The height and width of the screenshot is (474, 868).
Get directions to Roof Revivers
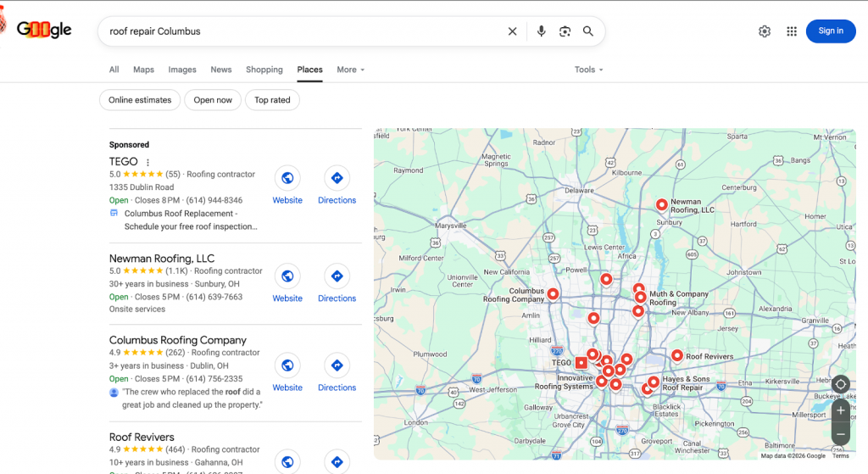coord(337,462)
